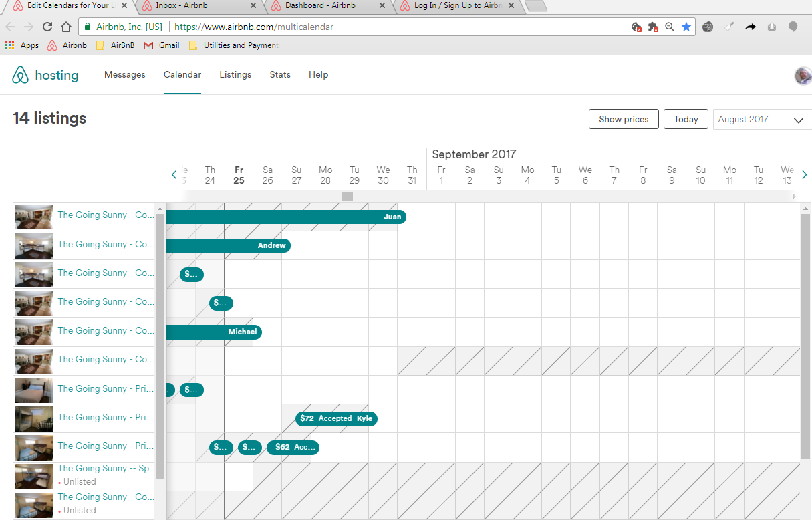This screenshot has height=520, width=812.
Task: Open the Listings navigation item
Action: pyautogui.click(x=235, y=75)
